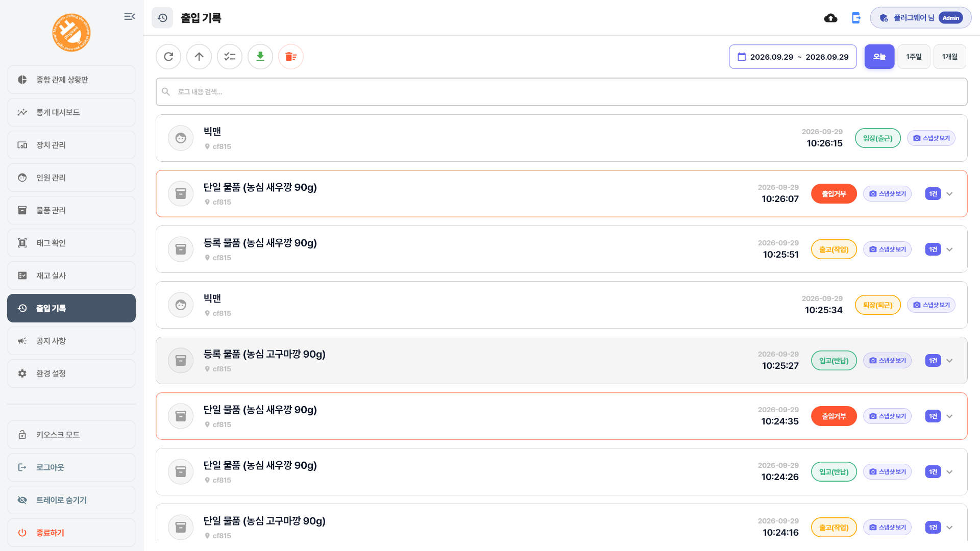Expand the 10:25:51 출고(작업) log entry

[x=949, y=249]
